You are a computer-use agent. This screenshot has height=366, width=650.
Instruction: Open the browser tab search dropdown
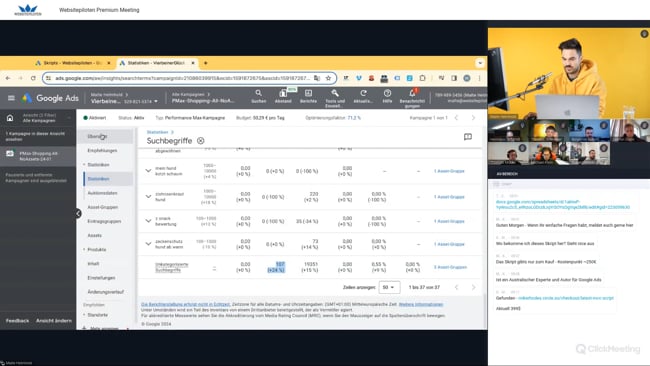tap(480, 63)
